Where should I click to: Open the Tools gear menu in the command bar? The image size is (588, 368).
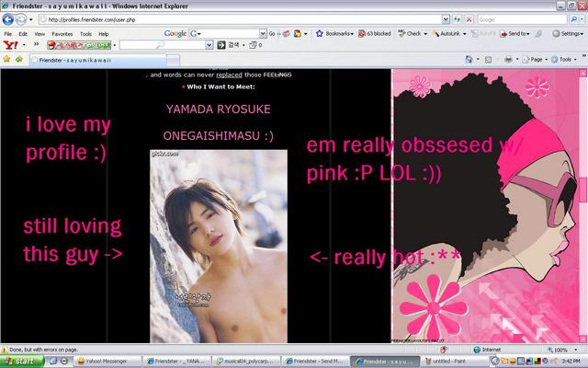(x=563, y=59)
